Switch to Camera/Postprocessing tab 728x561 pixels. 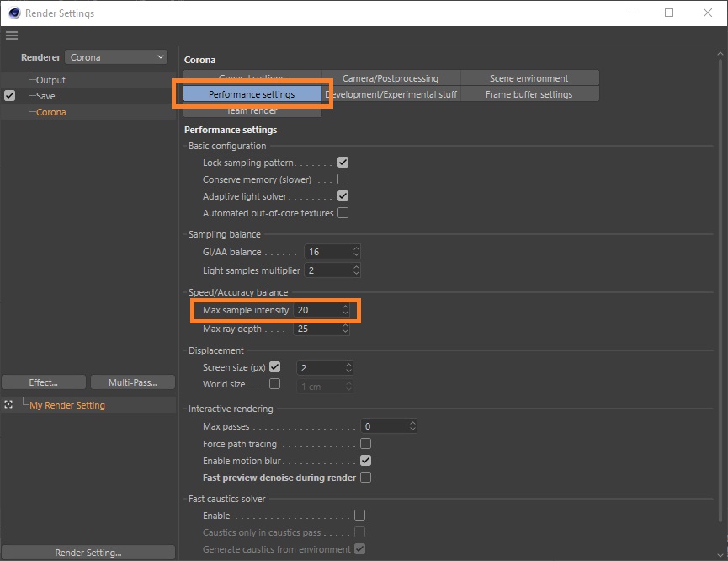[391, 78]
